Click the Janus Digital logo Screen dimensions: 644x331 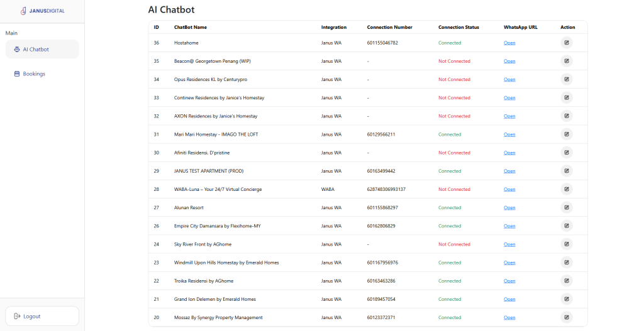point(42,11)
